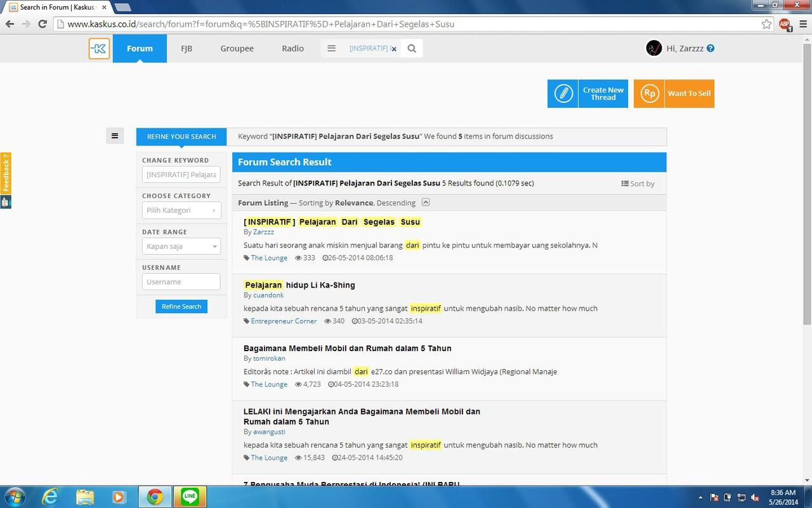Show hidden system tray icons

click(701, 497)
